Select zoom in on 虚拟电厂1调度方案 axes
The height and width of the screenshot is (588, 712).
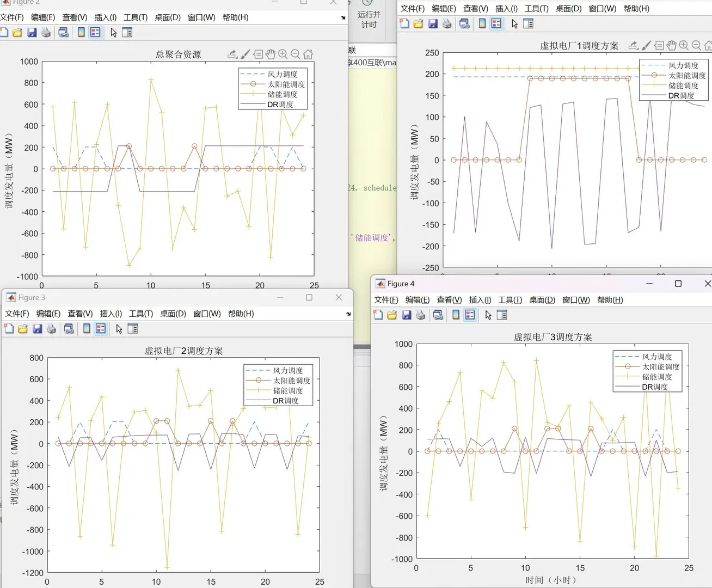pos(684,46)
